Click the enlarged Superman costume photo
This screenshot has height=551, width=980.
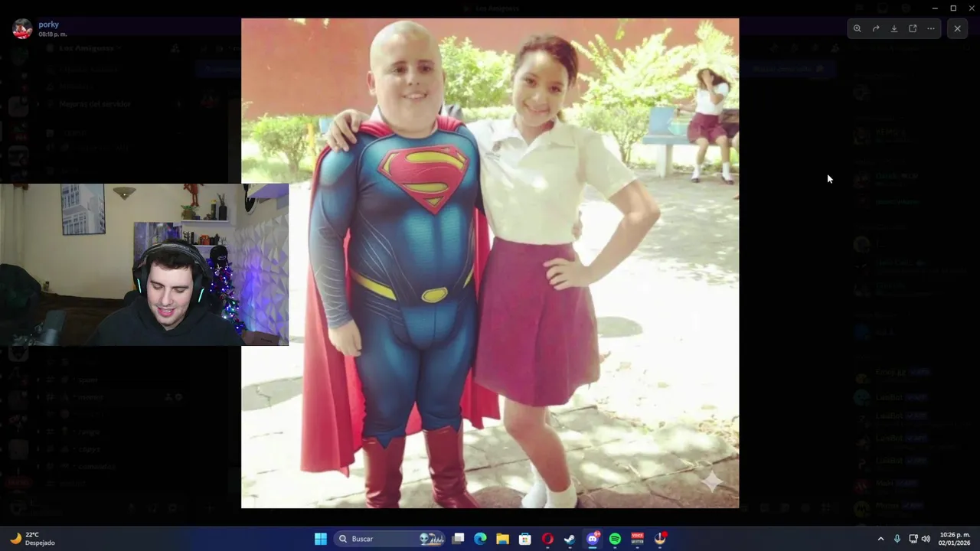pos(490,263)
